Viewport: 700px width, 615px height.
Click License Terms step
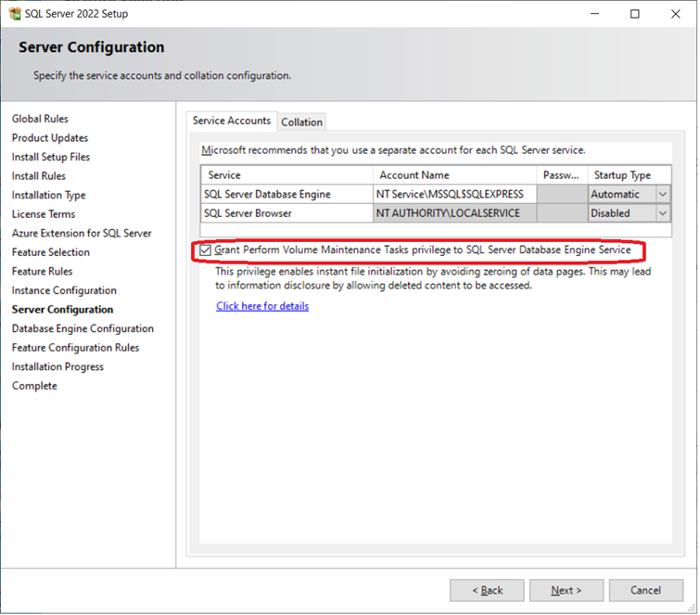[44, 215]
